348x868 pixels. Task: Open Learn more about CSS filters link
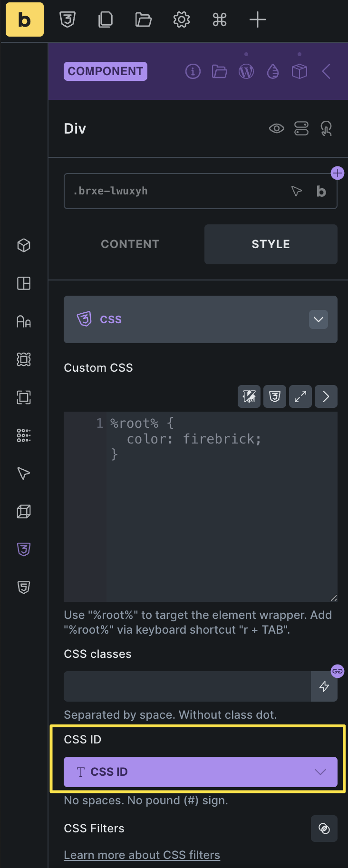pos(142,855)
